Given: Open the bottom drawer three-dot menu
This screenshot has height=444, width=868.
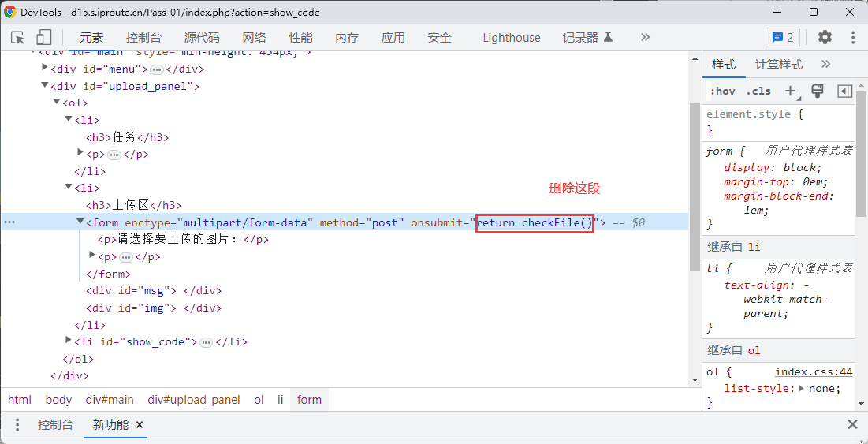Looking at the screenshot, I should [17, 424].
